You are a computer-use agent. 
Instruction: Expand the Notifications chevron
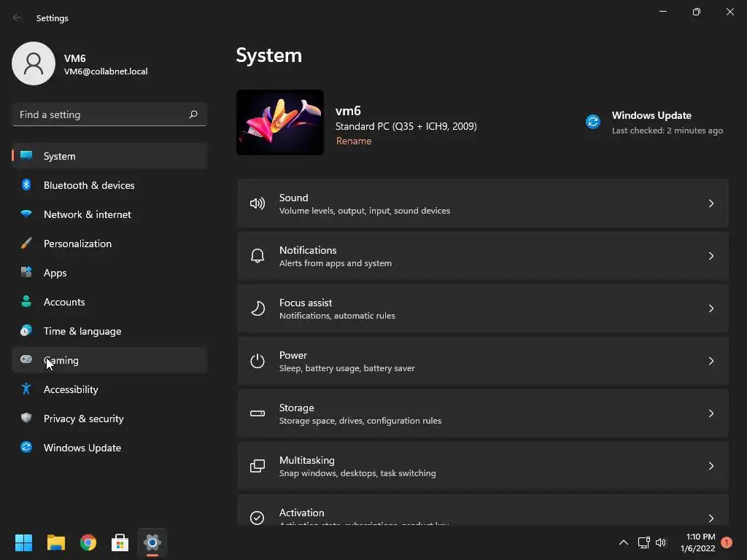711,256
